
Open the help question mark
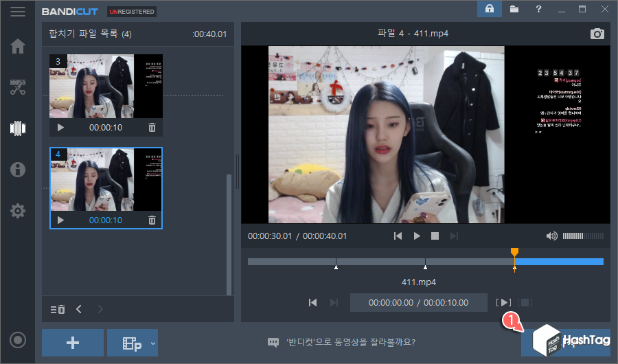coord(538,9)
